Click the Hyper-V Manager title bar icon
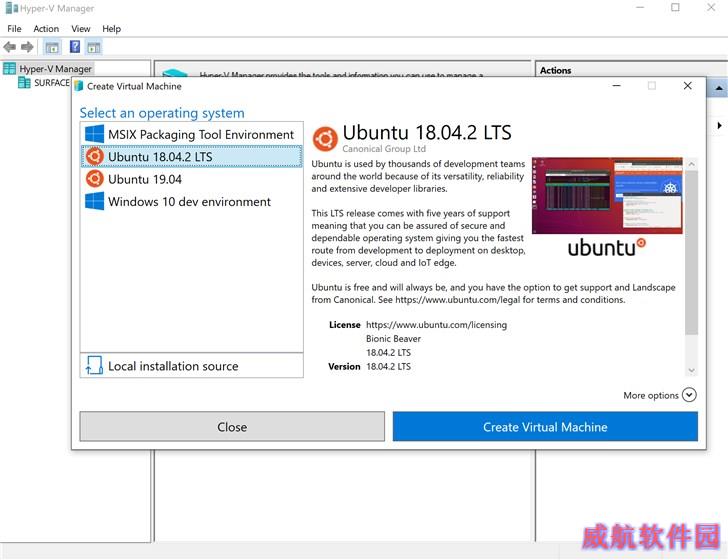This screenshot has height=560, width=728. pyautogui.click(x=11, y=8)
